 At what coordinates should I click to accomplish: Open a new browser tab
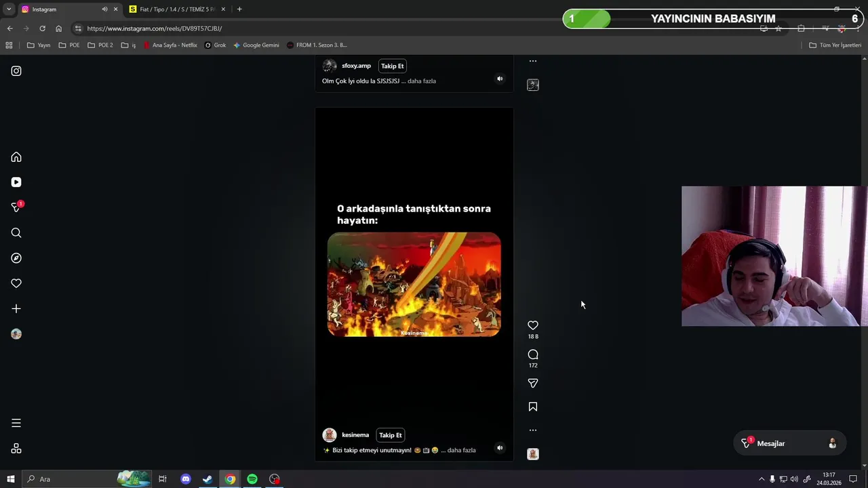[x=239, y=9]
